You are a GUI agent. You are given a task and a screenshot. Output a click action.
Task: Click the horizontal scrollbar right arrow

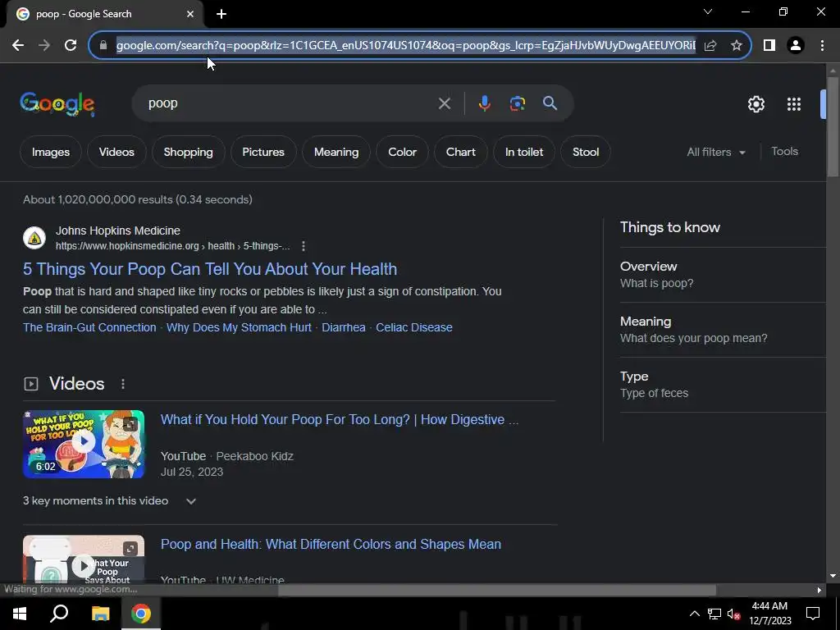pyautogui.click(x=819, y=590)
